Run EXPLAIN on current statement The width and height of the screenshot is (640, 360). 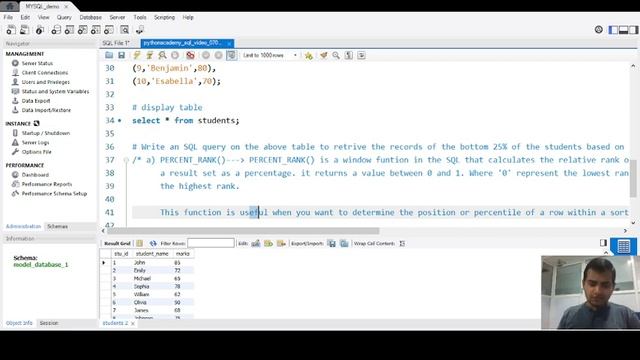162,55
